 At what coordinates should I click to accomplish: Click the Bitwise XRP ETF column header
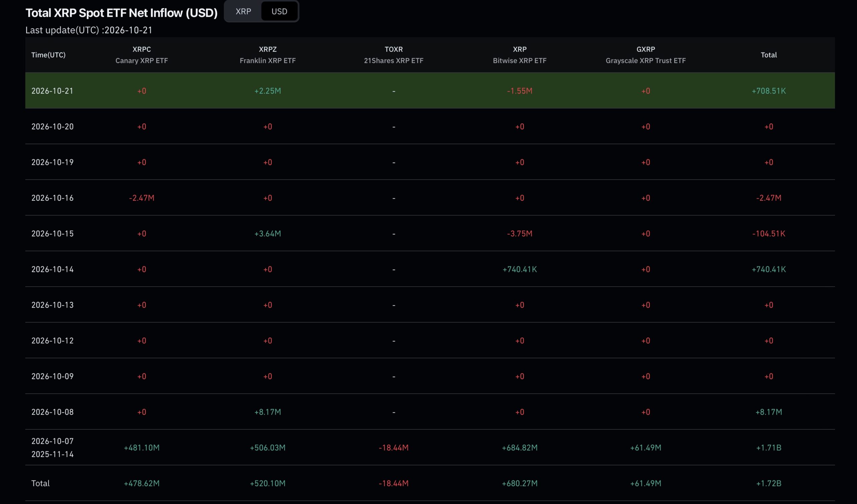click(520, 55)
